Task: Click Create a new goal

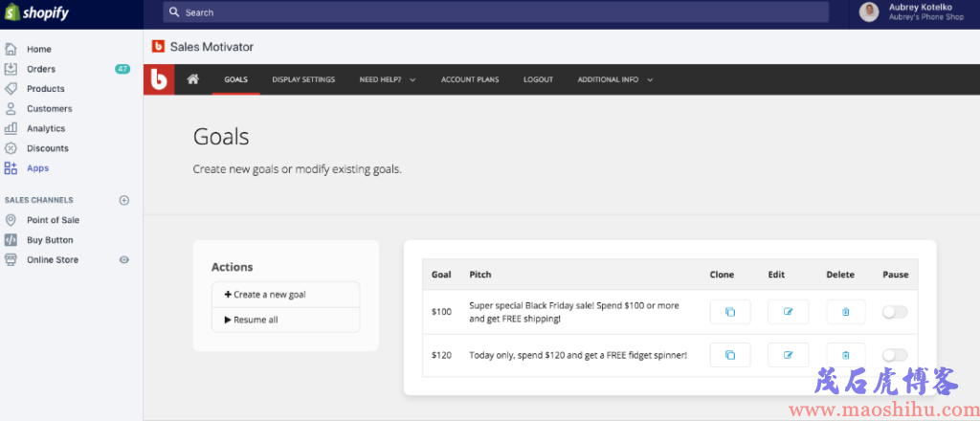Action: coord(285,294)
